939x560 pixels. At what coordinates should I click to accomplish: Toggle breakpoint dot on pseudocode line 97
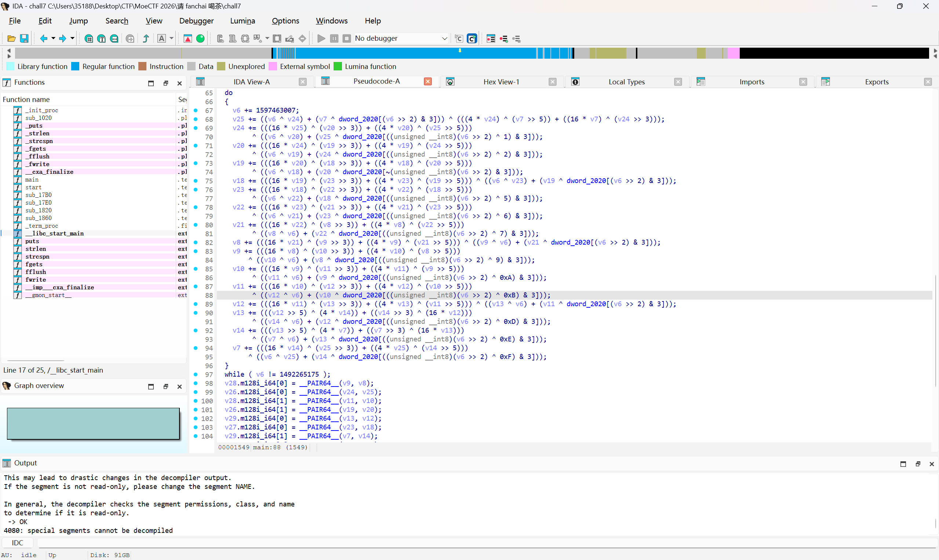point(196,374)
